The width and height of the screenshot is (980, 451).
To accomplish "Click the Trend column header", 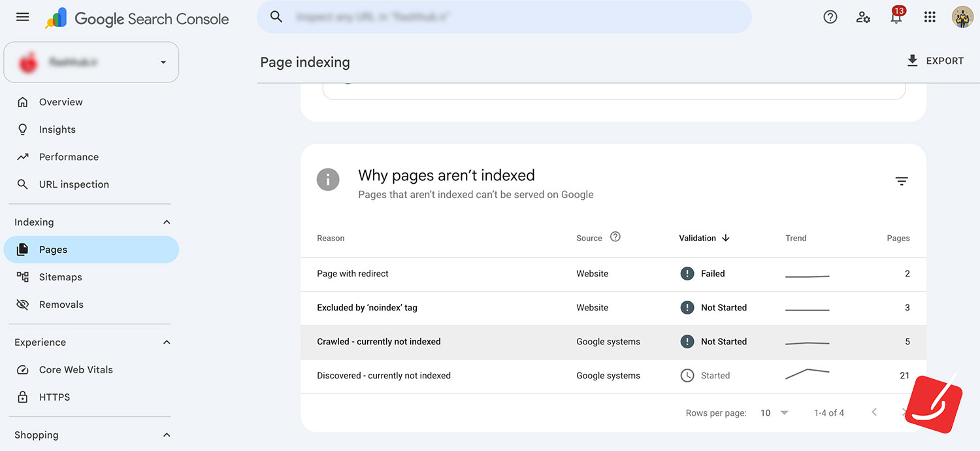I will [796, 238].
